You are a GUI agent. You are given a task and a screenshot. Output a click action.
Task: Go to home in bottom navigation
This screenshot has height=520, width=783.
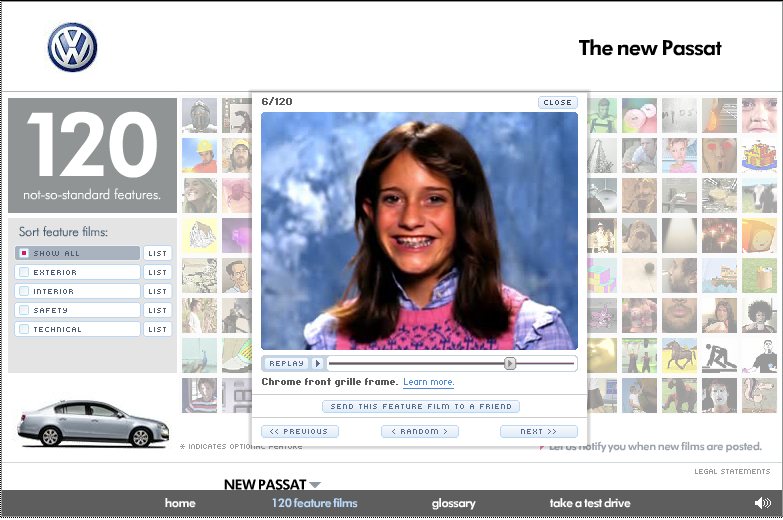pyautogui.click(x=180, y=503)
